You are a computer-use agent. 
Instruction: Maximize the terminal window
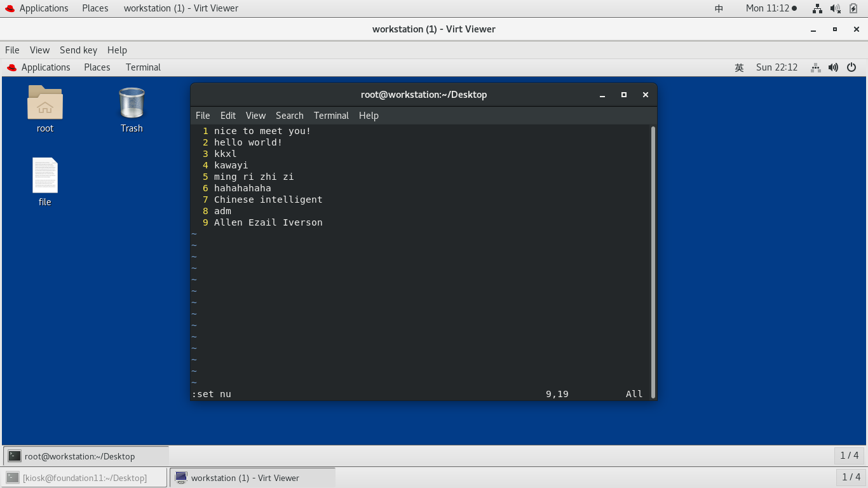coord(624,95)
